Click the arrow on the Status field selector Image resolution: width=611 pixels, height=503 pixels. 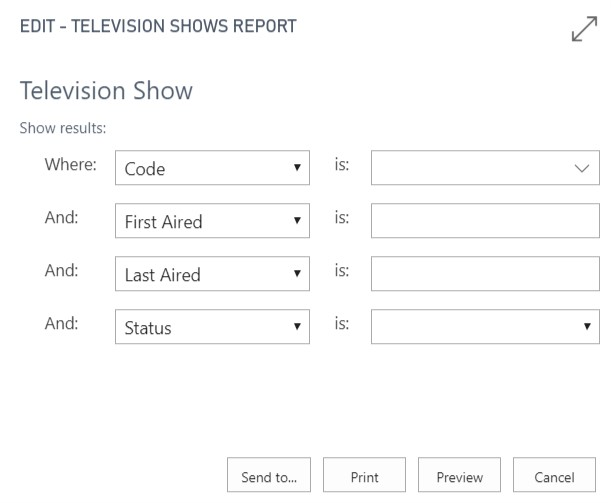[297, 327]
